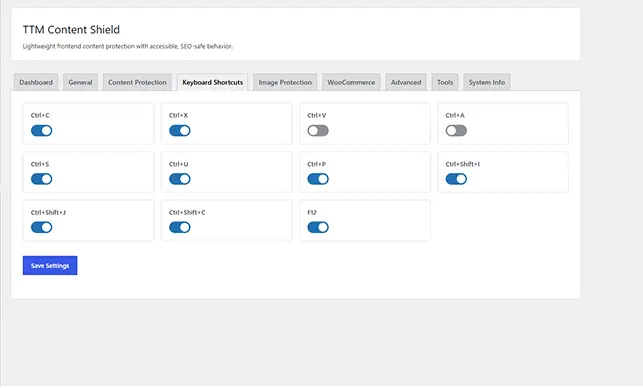The height and width of the screenshot is (388, 643).
Task: Click the Ctrl+V label text
Action: tap(317, 116)
